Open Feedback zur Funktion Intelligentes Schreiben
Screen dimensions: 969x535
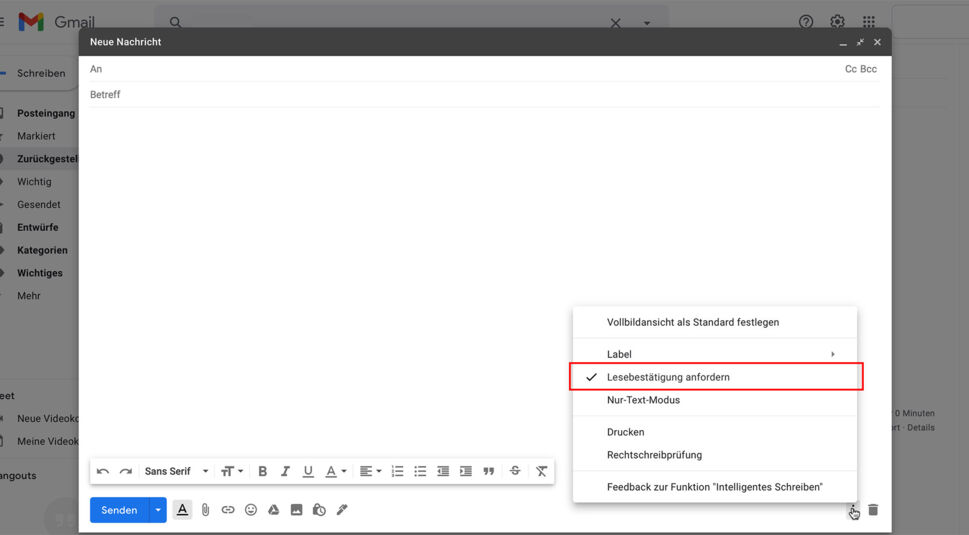(715, 487)
